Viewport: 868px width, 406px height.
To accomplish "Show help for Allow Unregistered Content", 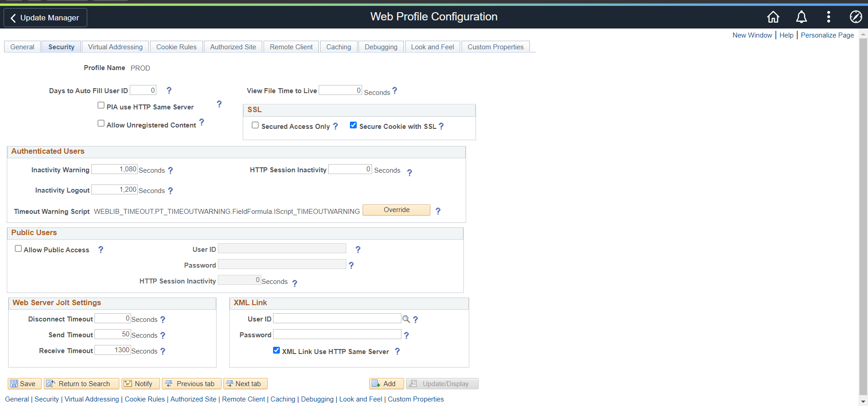I will click(202, 122).
